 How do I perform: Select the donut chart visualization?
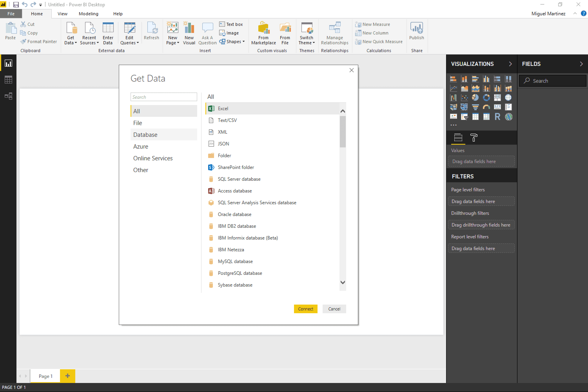click(x=486, y=98)
